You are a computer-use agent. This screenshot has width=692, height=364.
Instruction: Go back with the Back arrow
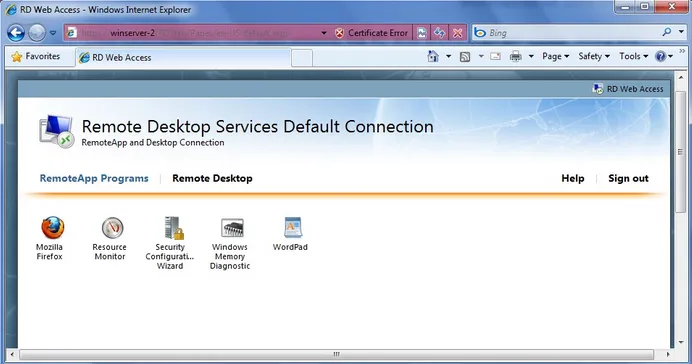click(16, 33)
